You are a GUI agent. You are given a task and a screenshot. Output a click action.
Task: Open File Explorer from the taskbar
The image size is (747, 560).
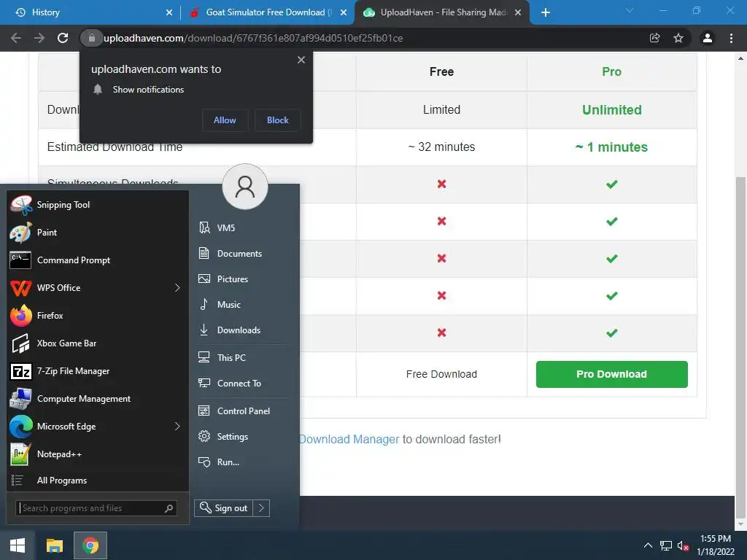[x=54, y=545]
